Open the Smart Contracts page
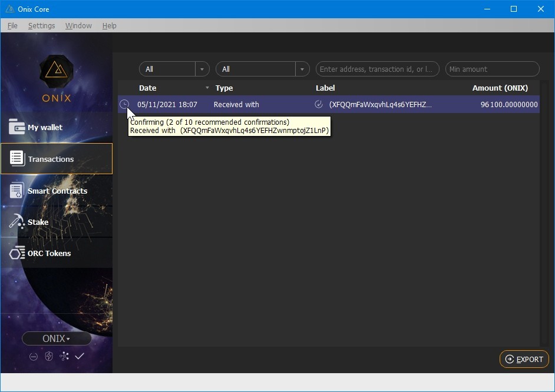The height and width of the screenshot is (392, 555). pyautogui.click(x=57, y=191)
